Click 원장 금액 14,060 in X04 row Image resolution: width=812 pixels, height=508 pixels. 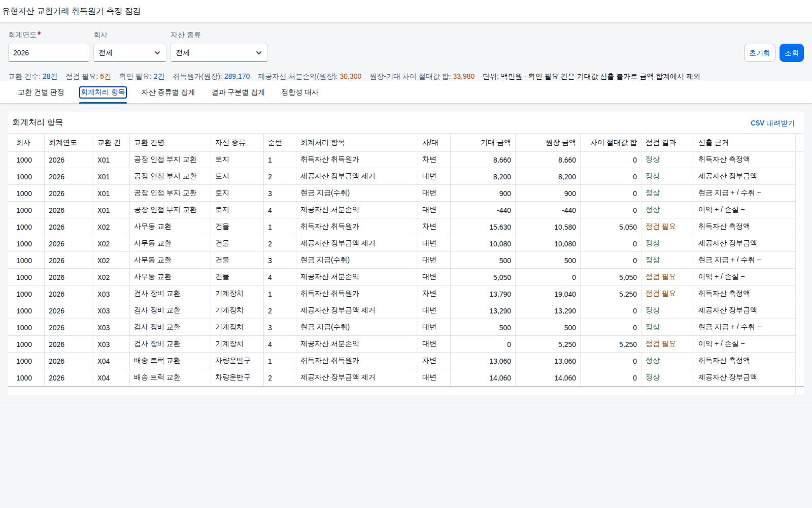click(565, 378)
